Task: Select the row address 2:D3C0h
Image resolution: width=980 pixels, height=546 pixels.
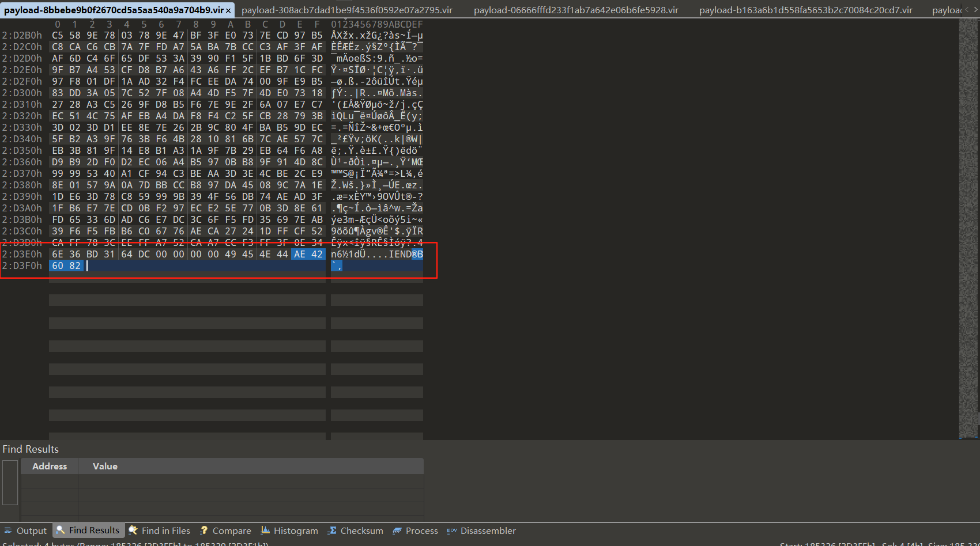Action: click(x=22, y=231)
